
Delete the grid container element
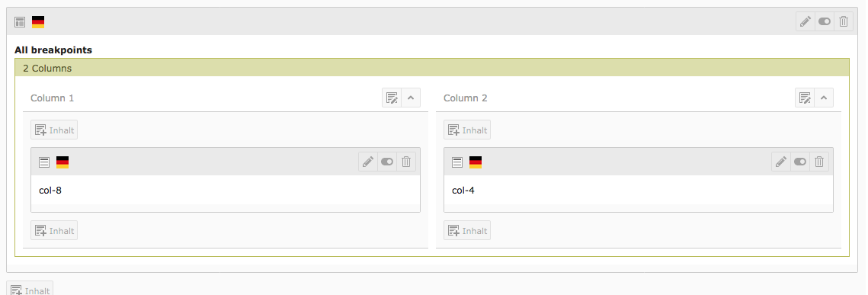click(843, 21)
